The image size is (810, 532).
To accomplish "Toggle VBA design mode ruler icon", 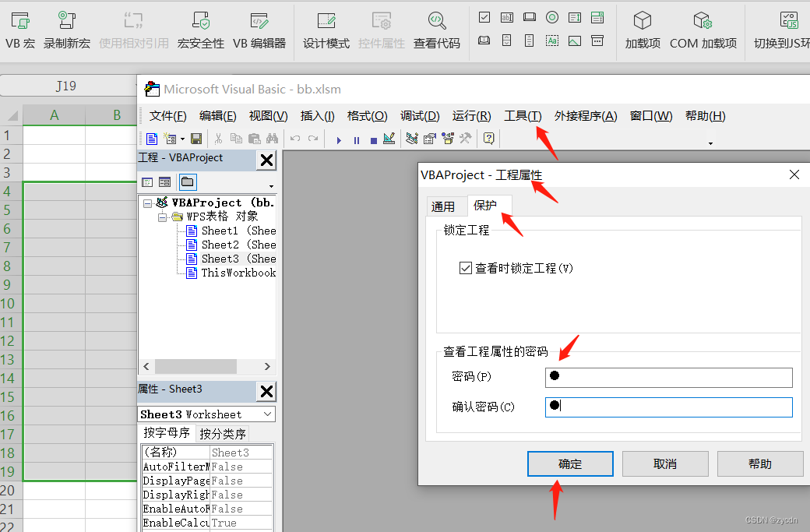I will (x=389, y=139).
